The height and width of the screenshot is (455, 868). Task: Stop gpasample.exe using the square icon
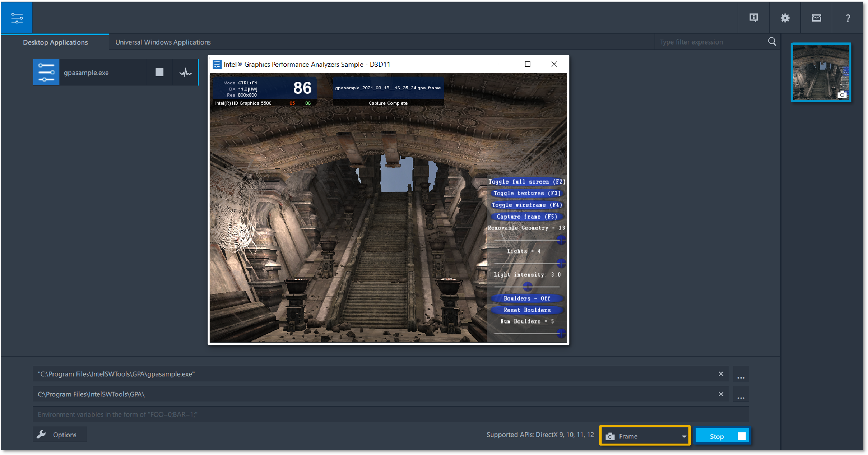(x=159, y=72)
